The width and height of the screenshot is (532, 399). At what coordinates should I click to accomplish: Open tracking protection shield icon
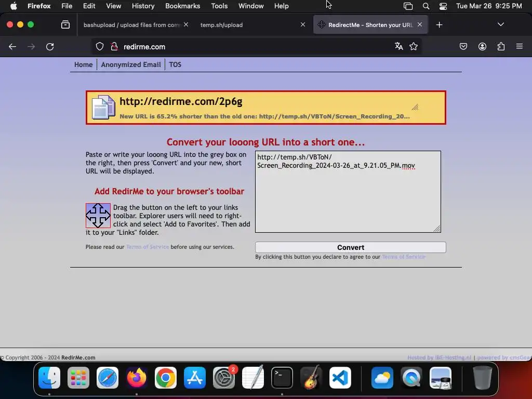(99, 46)
